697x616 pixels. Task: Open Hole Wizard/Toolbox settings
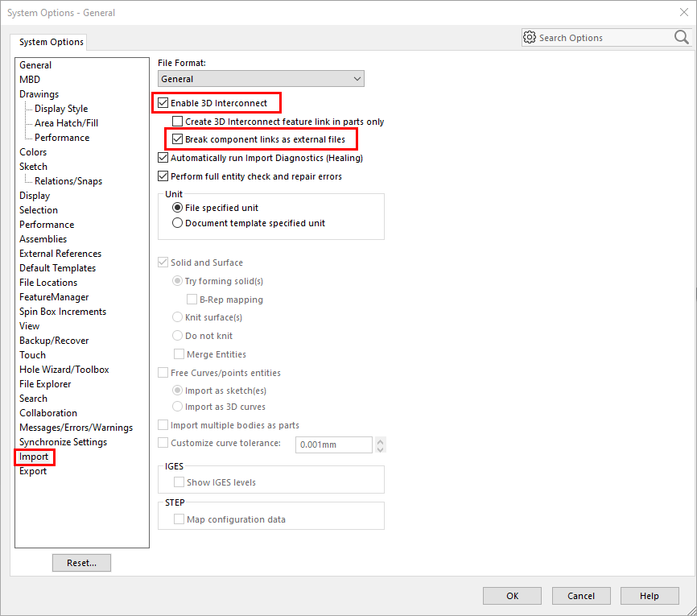point(64,370)
